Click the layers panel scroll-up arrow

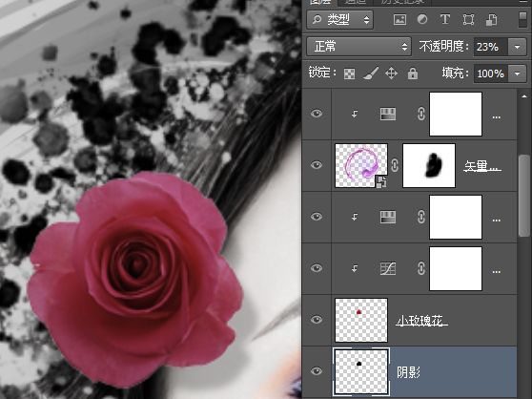(x=524, y=96)
